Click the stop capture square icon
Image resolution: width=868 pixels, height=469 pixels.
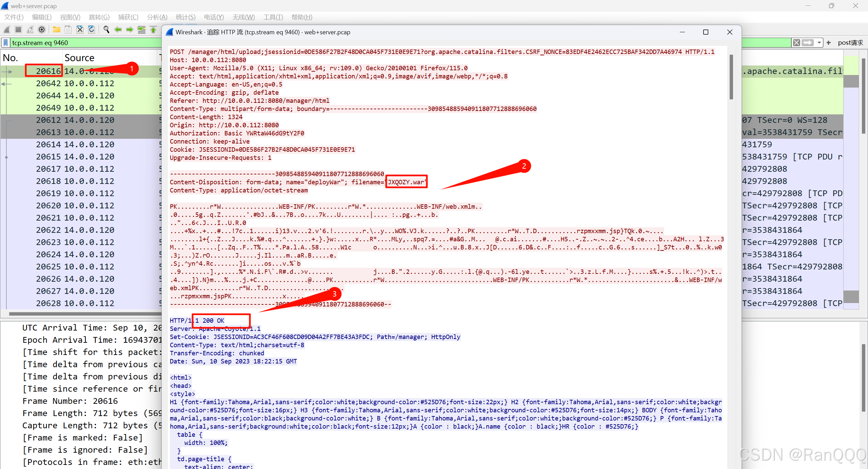point(19,30)
